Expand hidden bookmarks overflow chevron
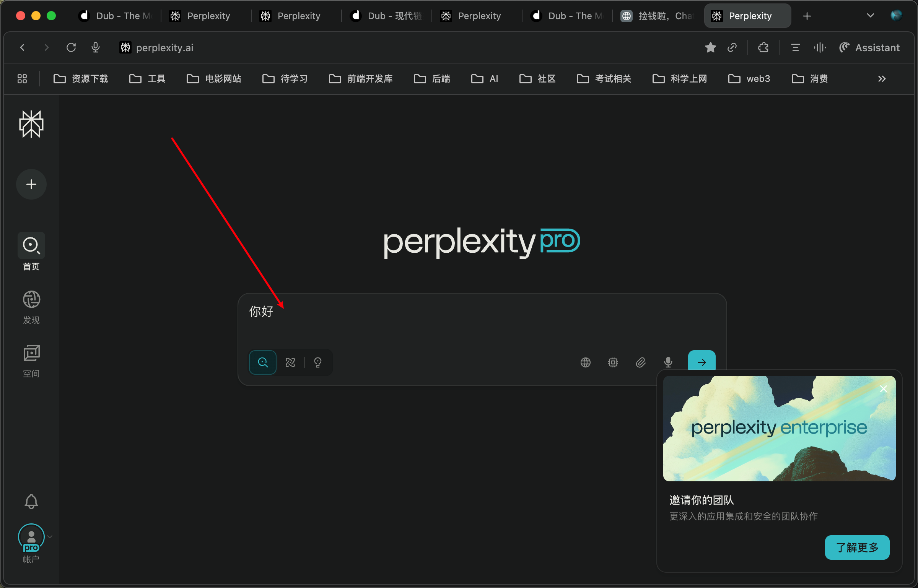This screenshot has width=918, height=588. click(x=882, y=79)
